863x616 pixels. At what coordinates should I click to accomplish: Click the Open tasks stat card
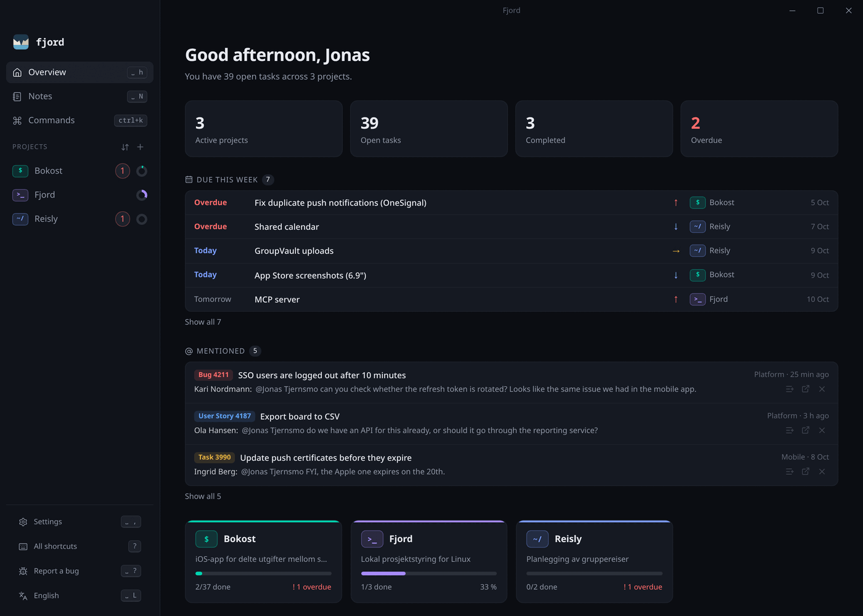[x=428, y=129]
